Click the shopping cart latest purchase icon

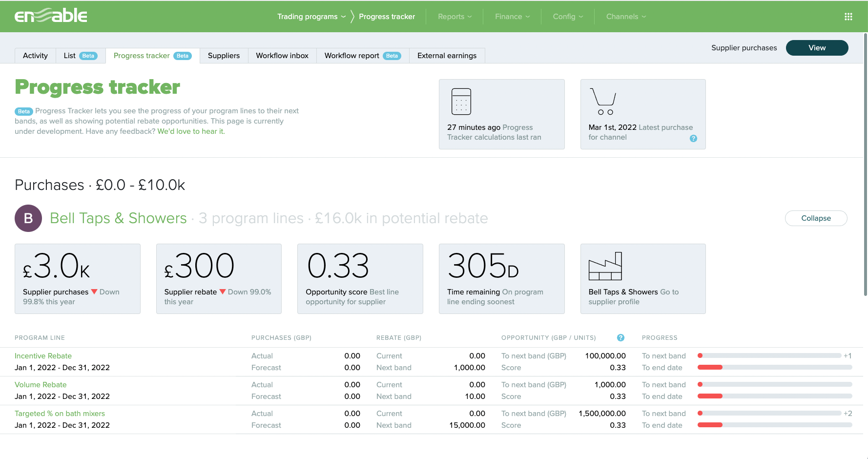coord(603,101)
